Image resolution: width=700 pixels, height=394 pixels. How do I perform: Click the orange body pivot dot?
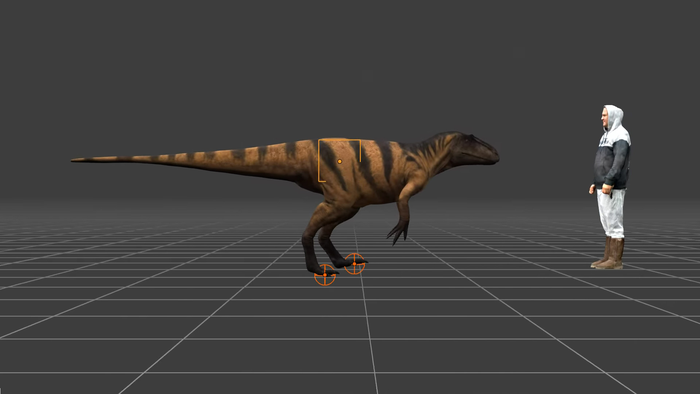340,161
